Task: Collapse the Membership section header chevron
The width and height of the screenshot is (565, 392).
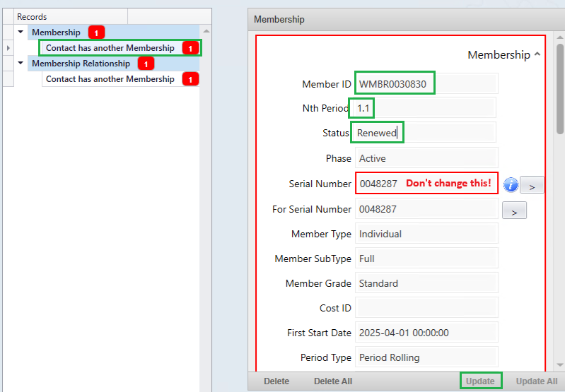Action: click(x=537, y=54)
